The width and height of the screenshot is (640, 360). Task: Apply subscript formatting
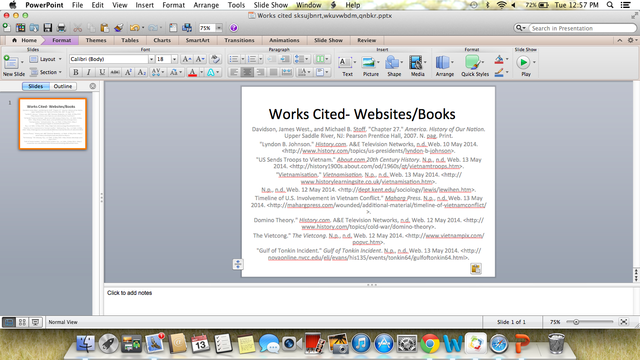coord(141,72)
